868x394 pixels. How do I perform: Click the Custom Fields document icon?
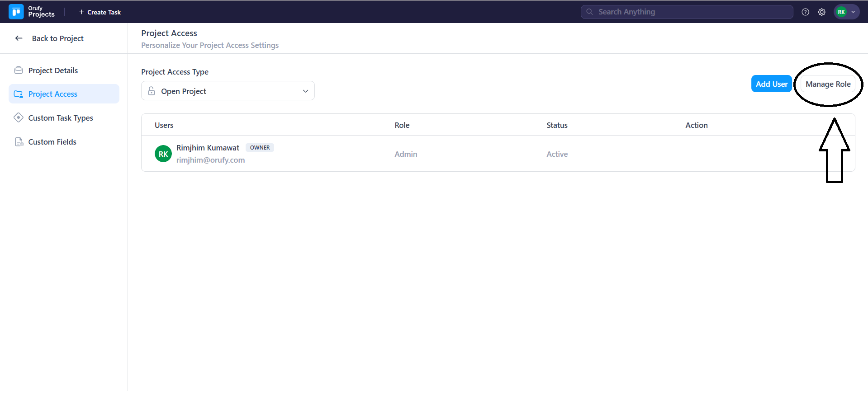click(19, 142)
